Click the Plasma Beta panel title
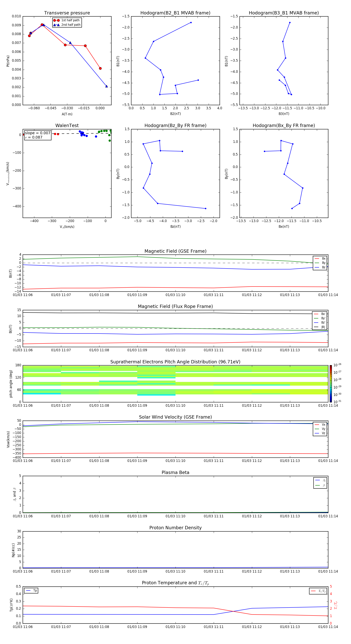Screen dimensions: 351x644 point(175,472)
